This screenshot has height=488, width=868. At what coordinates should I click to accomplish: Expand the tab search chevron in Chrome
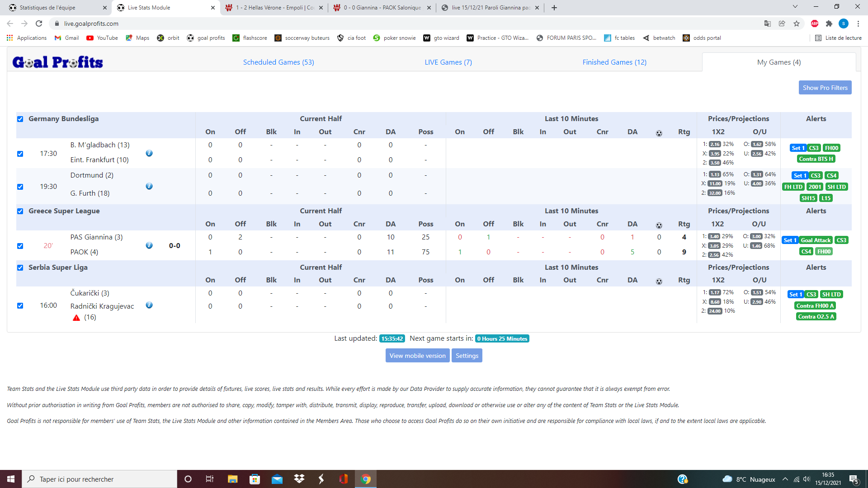795,7
